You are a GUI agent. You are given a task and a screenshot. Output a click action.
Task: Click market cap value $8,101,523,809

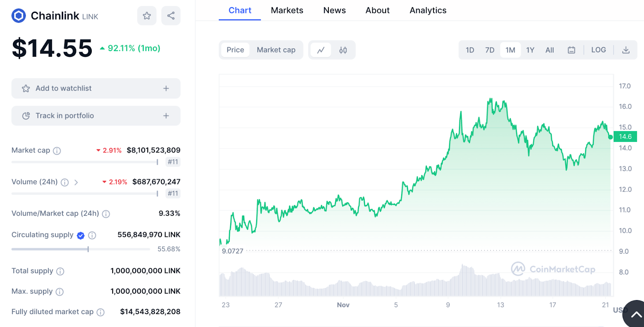(153, 150)
